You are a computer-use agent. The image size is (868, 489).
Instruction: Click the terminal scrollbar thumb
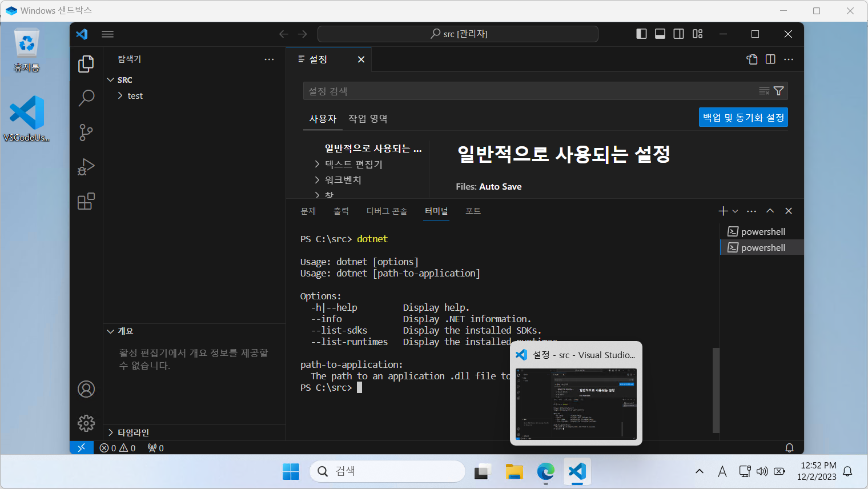tap(716, 390)
